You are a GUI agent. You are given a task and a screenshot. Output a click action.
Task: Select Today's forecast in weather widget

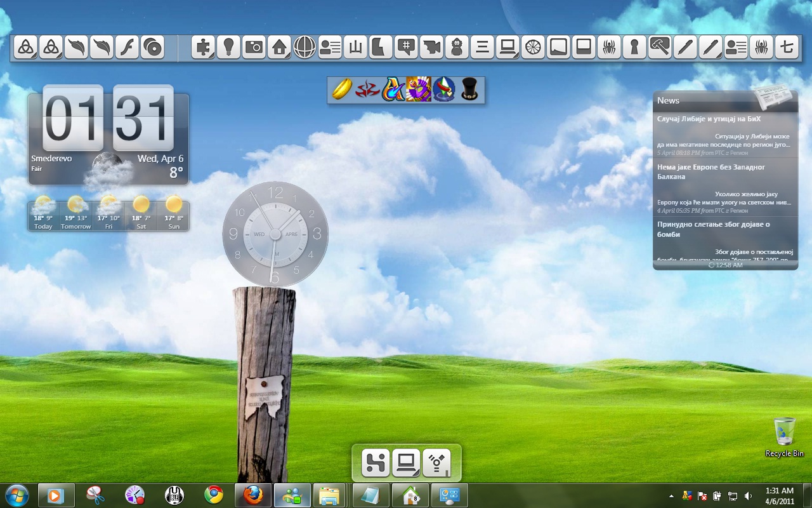click(43, 214)
